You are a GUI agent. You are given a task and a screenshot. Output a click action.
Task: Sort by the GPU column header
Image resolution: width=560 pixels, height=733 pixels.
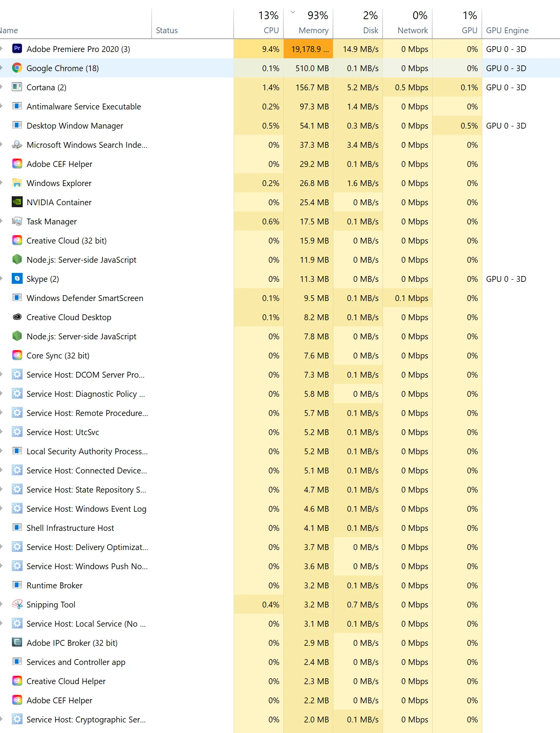[457, 24]
